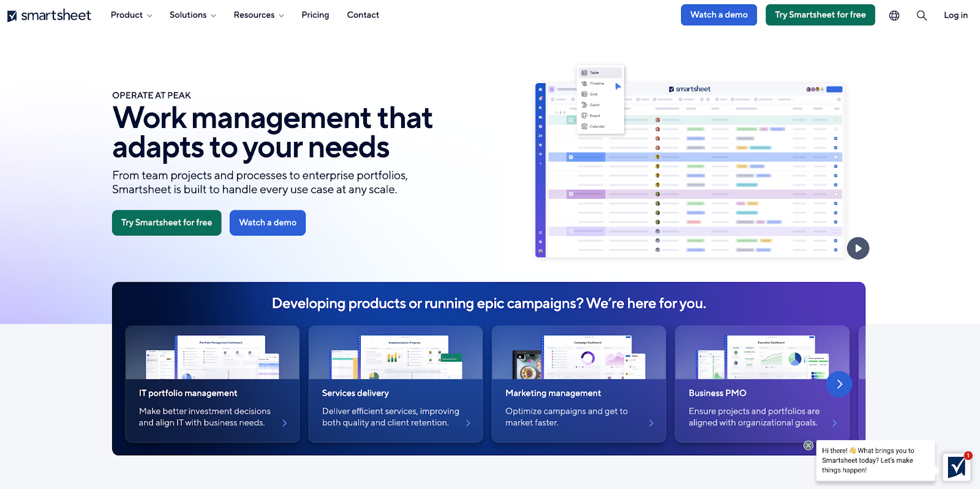The image size is (980, 489).
Task: Open Services delivery dashboard thumbnail
Action: (396, 356)
